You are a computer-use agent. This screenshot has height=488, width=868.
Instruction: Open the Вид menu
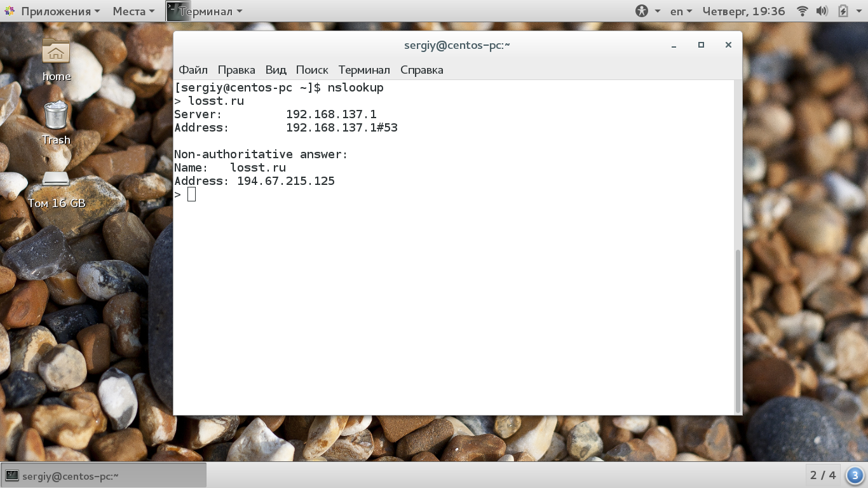pos(276,70)
